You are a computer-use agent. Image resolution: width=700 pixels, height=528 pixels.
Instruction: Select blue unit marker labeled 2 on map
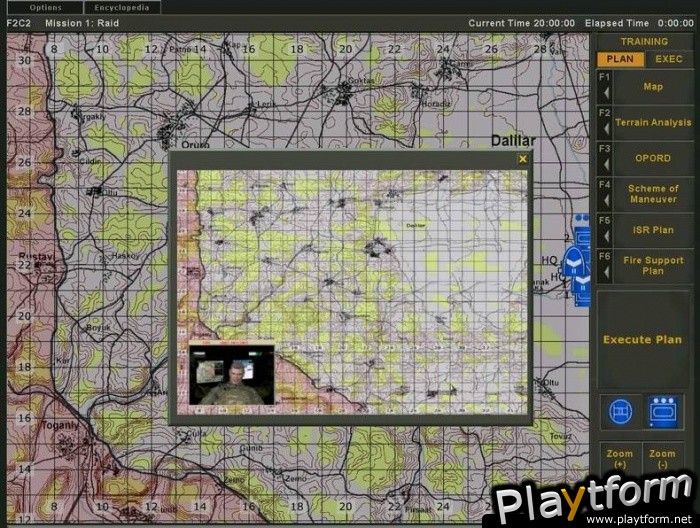pos(582,231)
